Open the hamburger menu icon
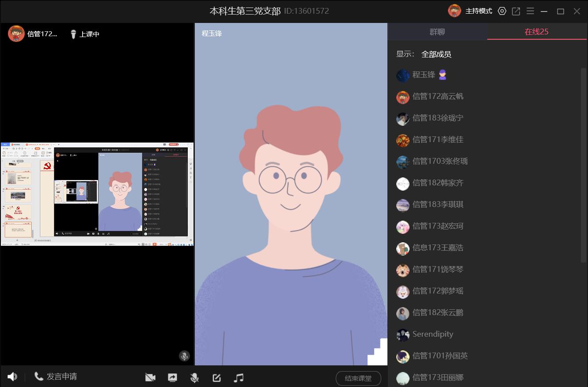Screen dimensions: 588x387 click(530, 11)
